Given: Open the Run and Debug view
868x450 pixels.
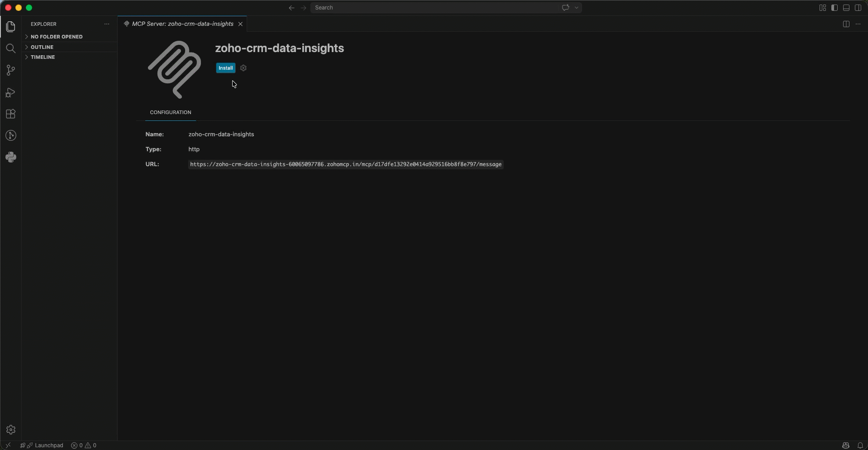Looking at the screenshot, I should coord(11,92).
